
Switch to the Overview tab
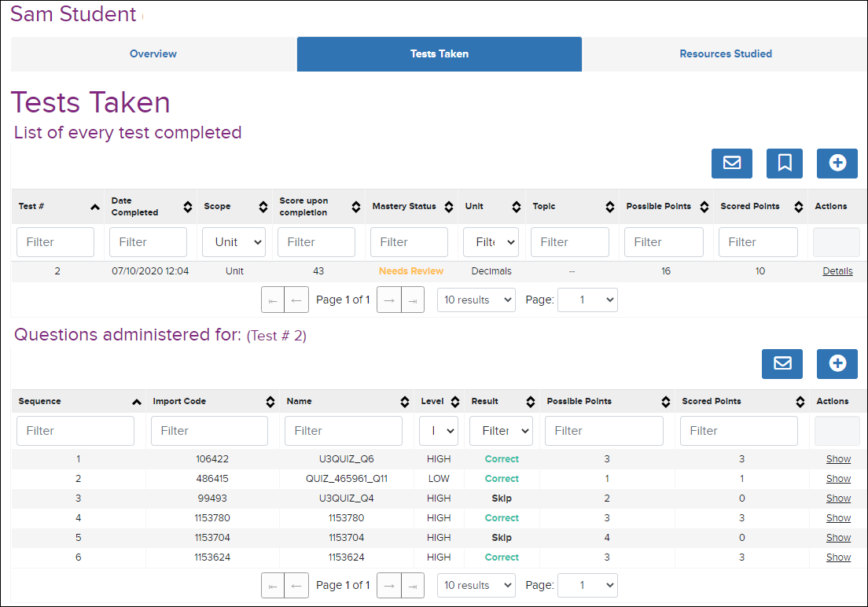[153, 53]
